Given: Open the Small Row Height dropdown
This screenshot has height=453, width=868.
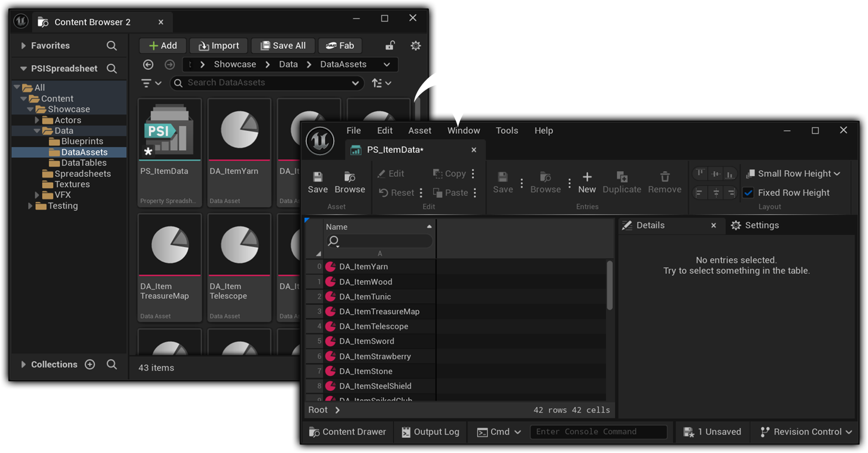Looking at the screenshot, I should [793, 173].
